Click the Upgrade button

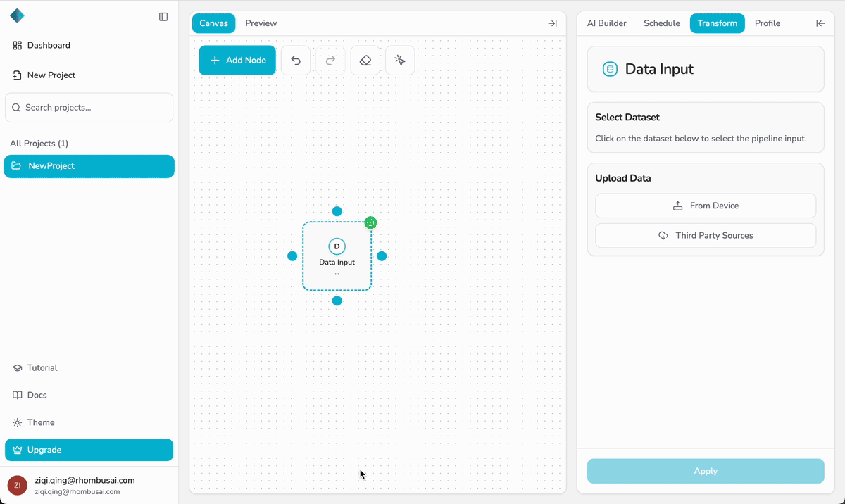coord(89,450)
